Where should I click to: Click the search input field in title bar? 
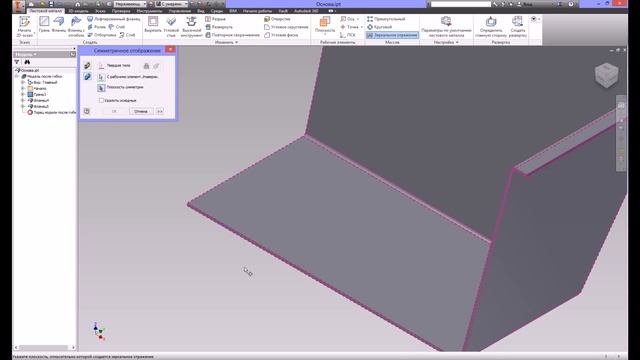point(461,4)
